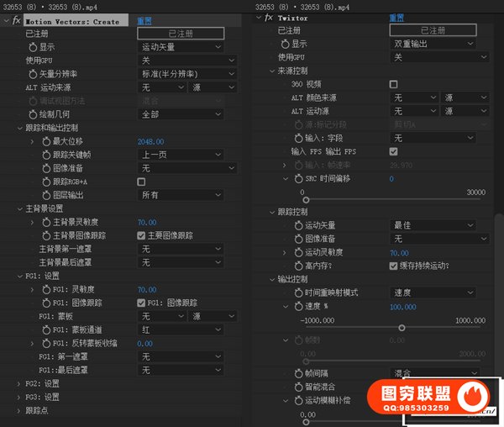
Task: Open the 矢量分辨率 dropdown
Action: click(x=180, y=74)
